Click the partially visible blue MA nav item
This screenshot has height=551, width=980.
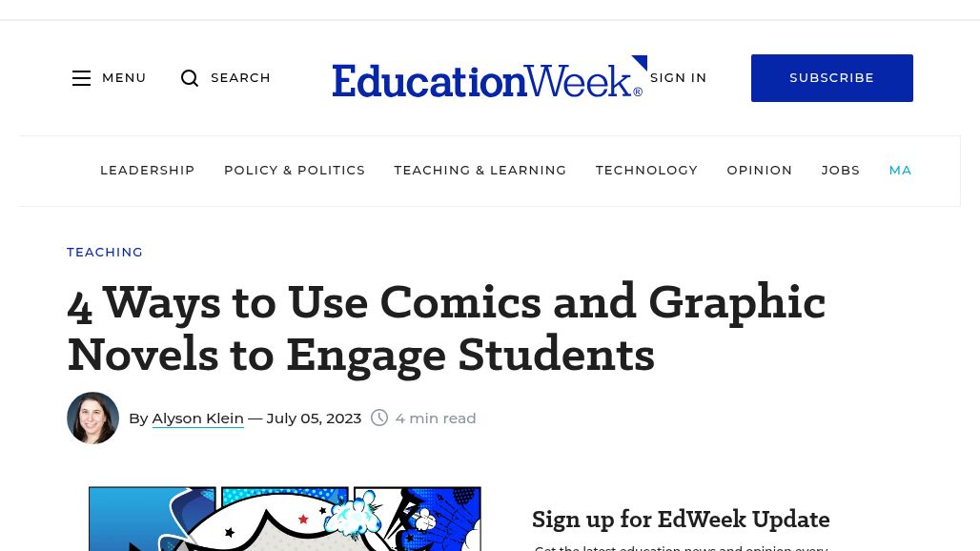click(x=900, y=171)
